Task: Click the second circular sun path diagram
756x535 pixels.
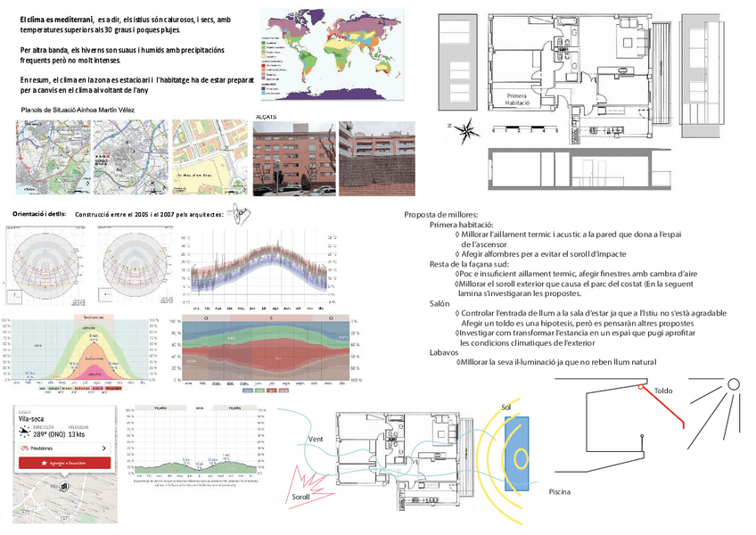Action: (x=136, y=266)
